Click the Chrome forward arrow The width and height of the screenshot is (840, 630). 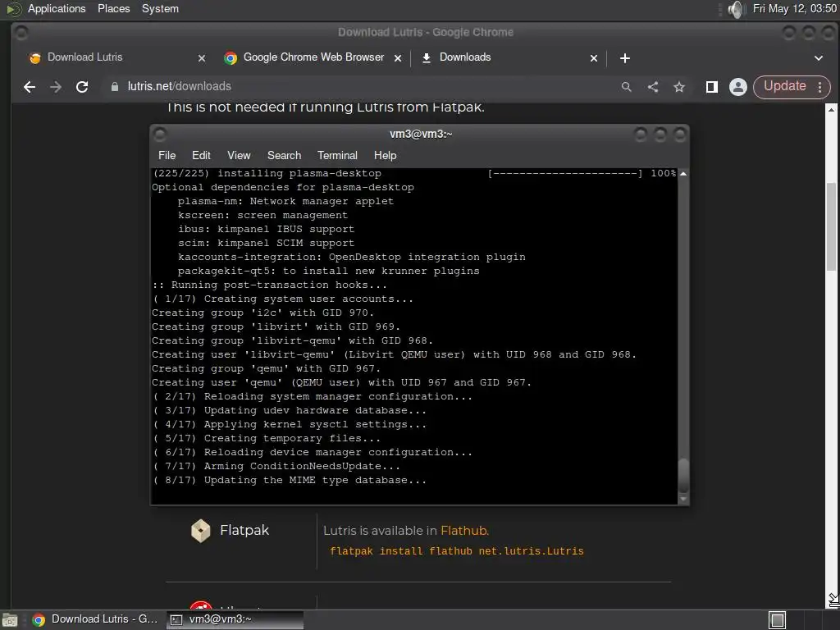56,87
